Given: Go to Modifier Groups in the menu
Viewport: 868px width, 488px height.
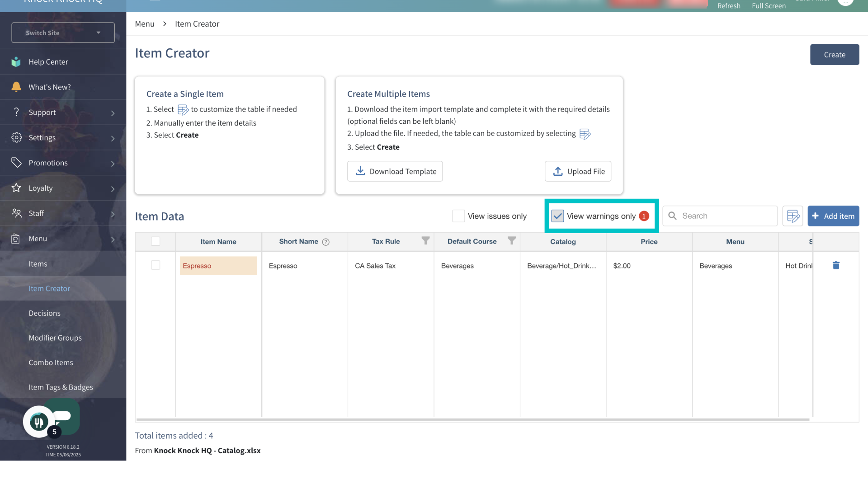Looking at the screenshot, I should click(x=55, y=338).
